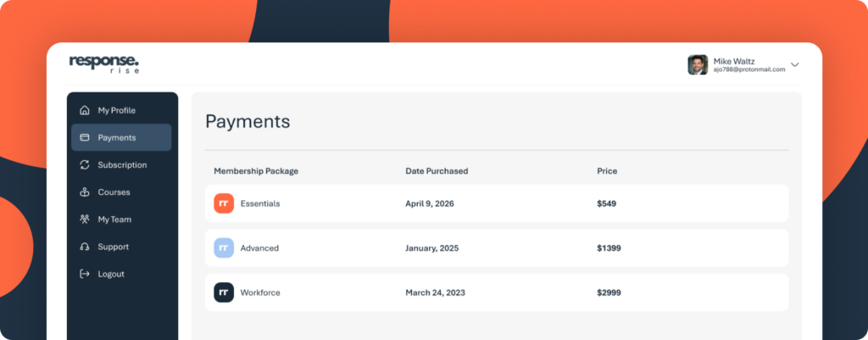Click the $549 price
Viewport: 868px width, 340px height.
pyautogui.click(x=606, y=203)
